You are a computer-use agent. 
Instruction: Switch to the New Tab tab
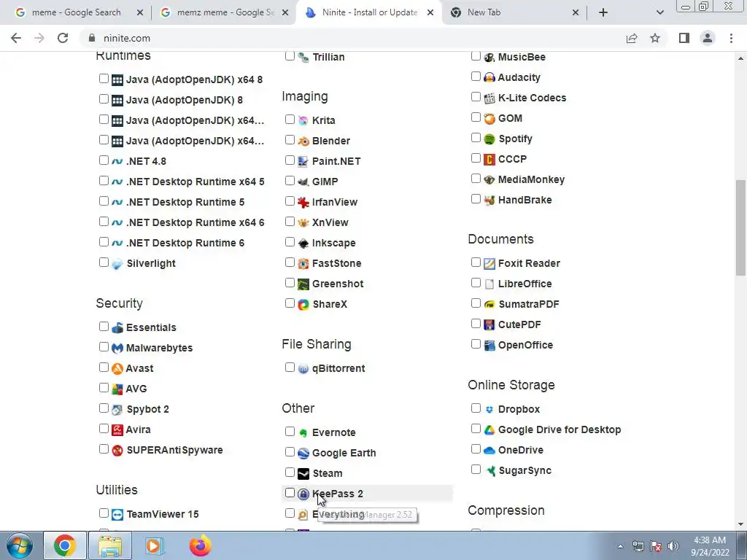tap(514, 12)
